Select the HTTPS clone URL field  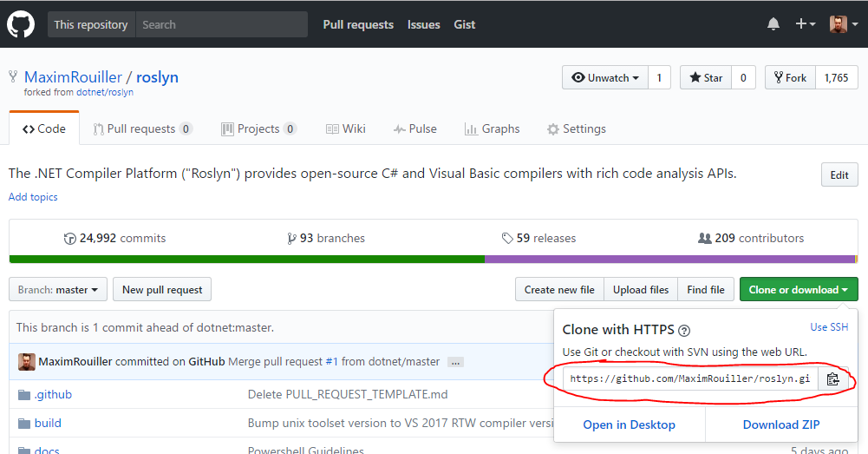point(690,379)
